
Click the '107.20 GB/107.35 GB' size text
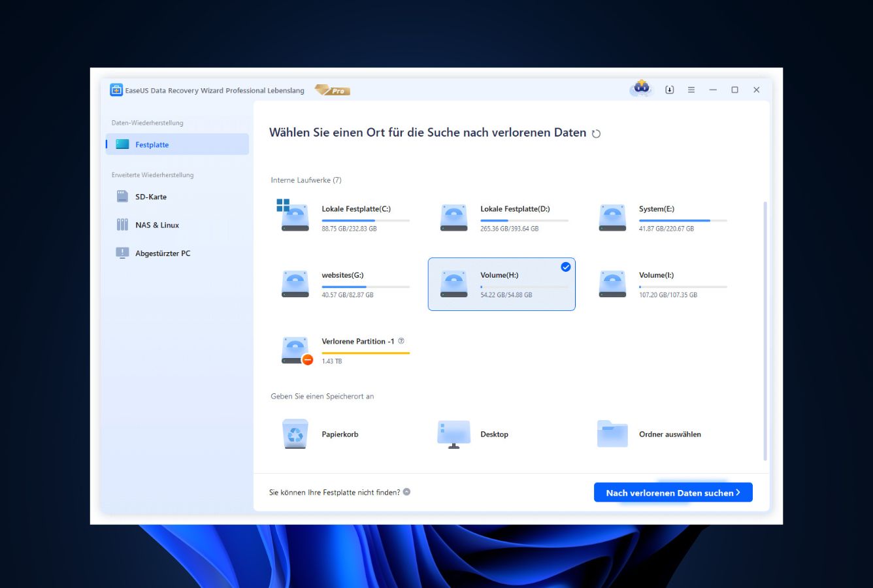click(668, 295)
